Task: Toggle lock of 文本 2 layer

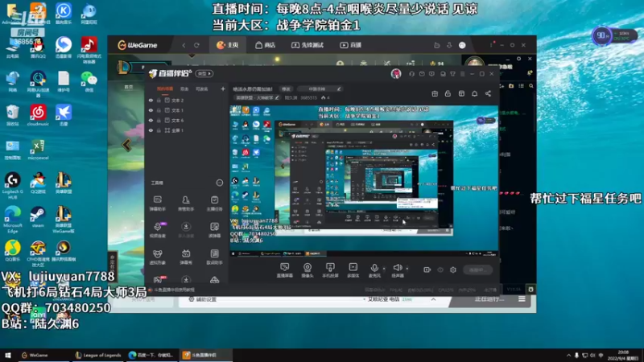Action: click(x=159, y=100)
